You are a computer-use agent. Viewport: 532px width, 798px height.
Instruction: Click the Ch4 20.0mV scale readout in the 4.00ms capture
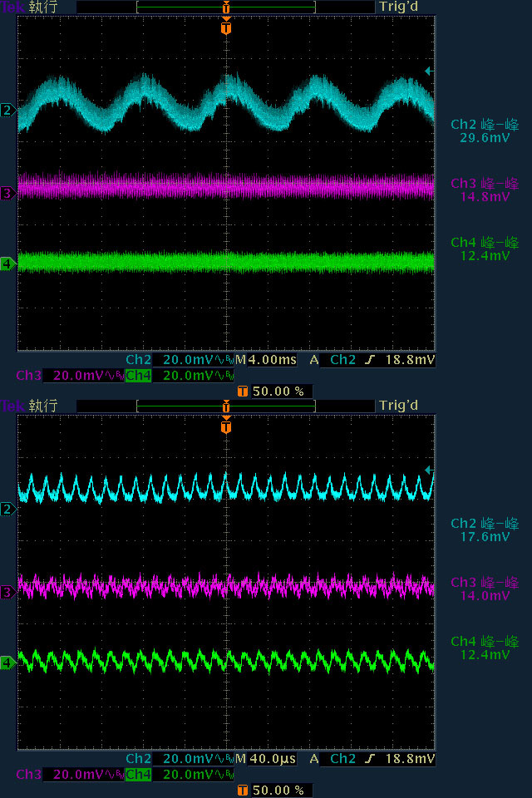coord(180,376)
